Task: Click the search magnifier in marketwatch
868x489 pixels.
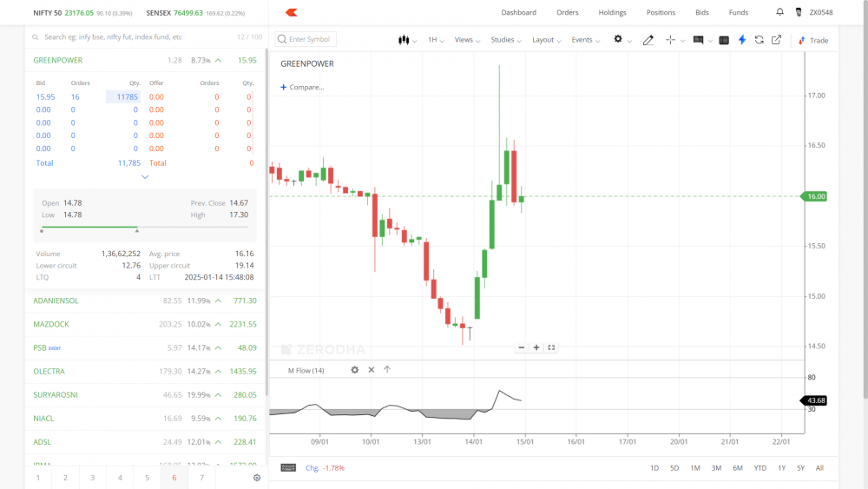Action: pyautogui.click(x=36, y=37)
